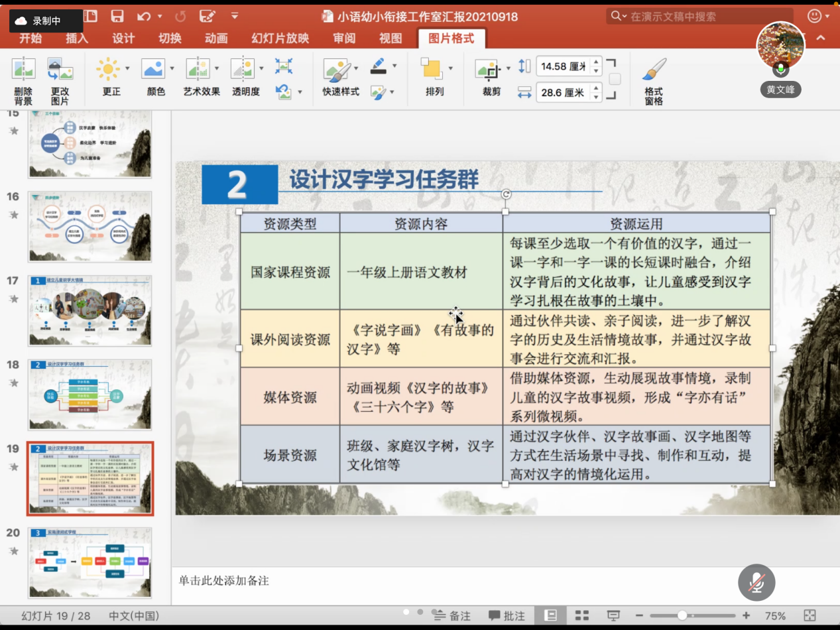Open Customize Quick Access Toolbar arrow
Viewport: 840px width, 630px height.
(x=235, y=15)
